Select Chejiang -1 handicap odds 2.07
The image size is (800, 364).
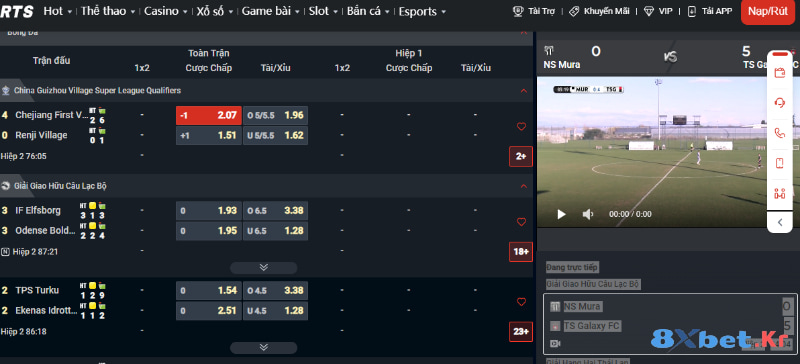[209, 115]
